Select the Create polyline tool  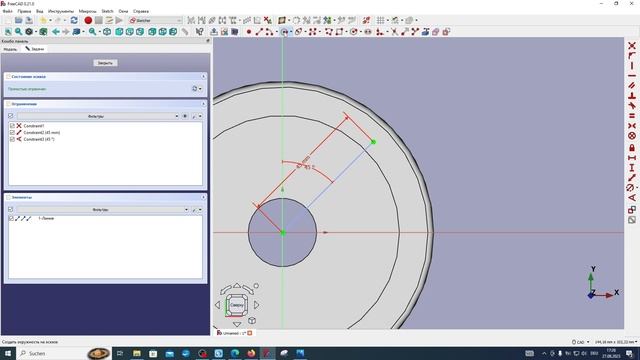tap(329, 31)
